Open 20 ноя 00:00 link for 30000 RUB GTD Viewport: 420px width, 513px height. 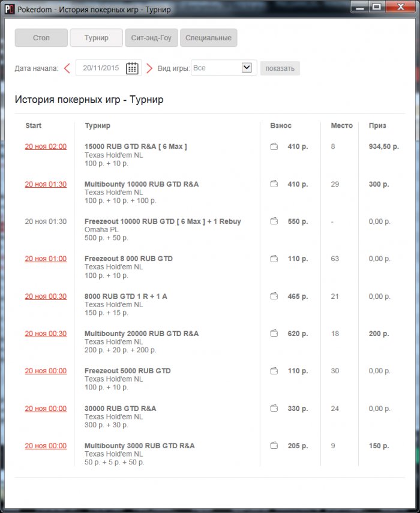[x=46, y=409]
